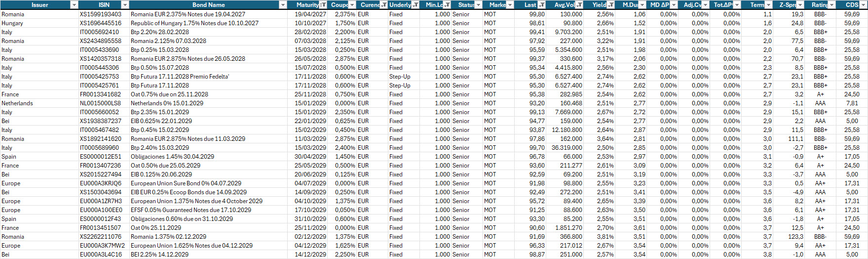Open the Avg.Vol column filter icon

point(579,5)
